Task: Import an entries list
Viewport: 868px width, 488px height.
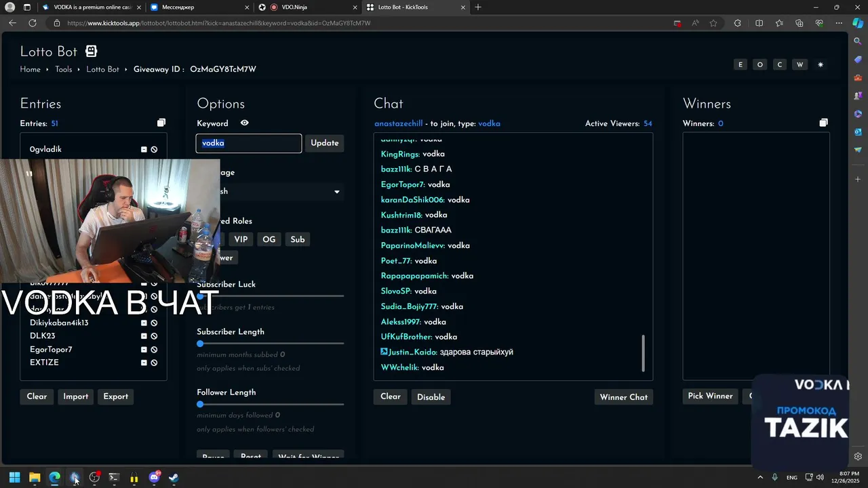Action: coord(76,396)
